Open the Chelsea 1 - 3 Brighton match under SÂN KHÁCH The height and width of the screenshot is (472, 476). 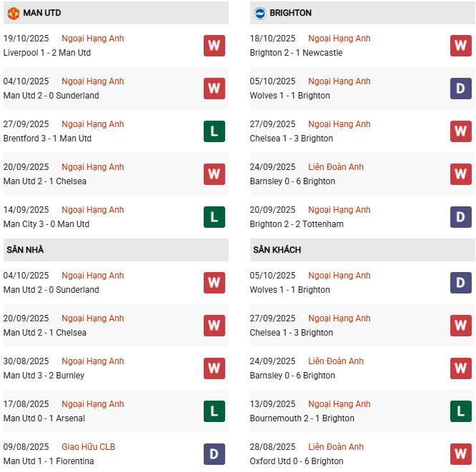click(x=292, y=333)
